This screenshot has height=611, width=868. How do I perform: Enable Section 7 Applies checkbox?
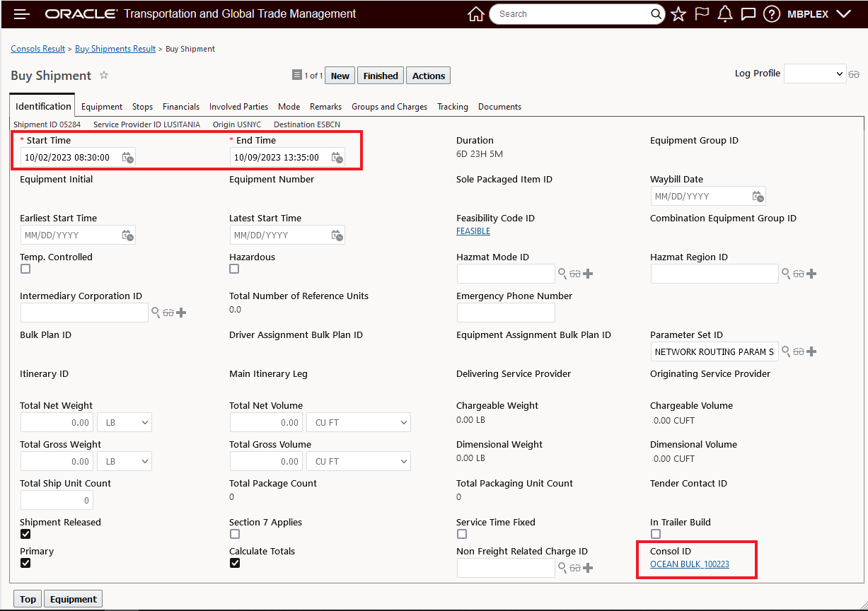(x=234, y=534)
